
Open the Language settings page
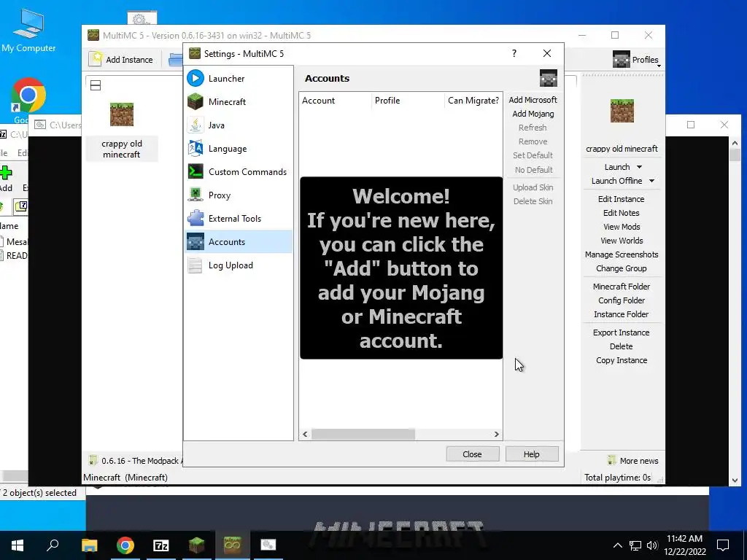click(x=239, y=148)
